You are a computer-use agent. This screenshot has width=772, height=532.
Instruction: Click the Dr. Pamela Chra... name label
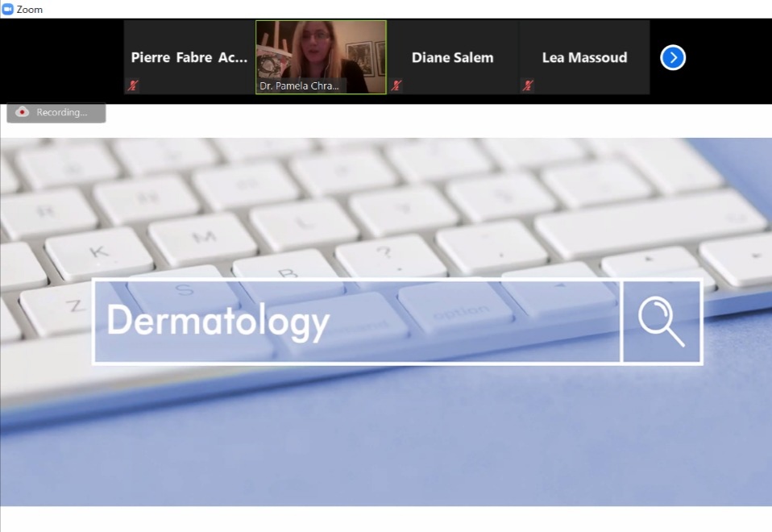(x=299, y=85)
